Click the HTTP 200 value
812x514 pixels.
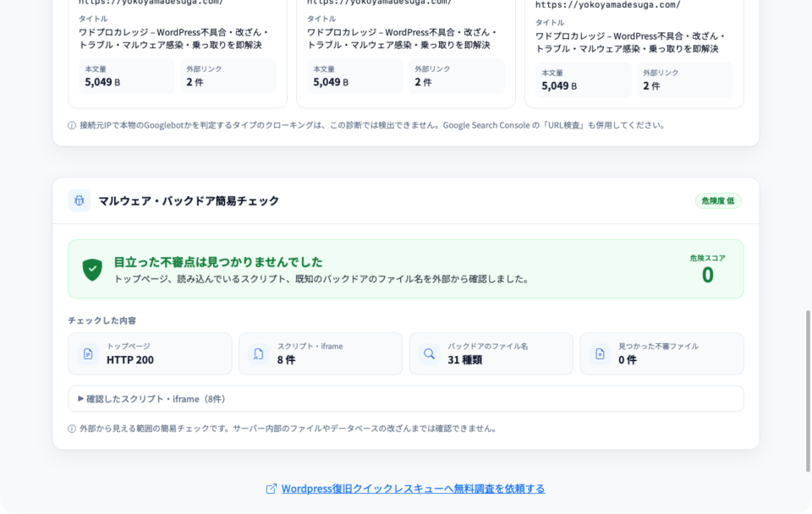coord(130,360)
